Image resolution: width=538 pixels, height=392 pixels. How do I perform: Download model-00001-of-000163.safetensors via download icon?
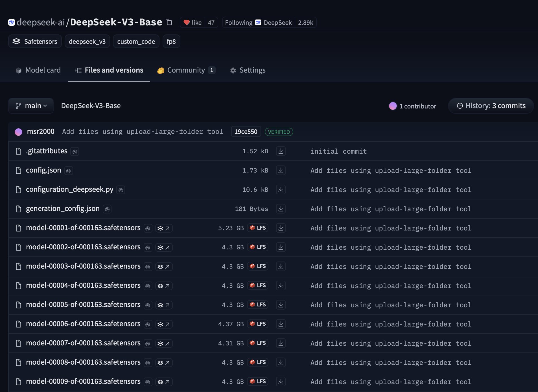(281, 228)
